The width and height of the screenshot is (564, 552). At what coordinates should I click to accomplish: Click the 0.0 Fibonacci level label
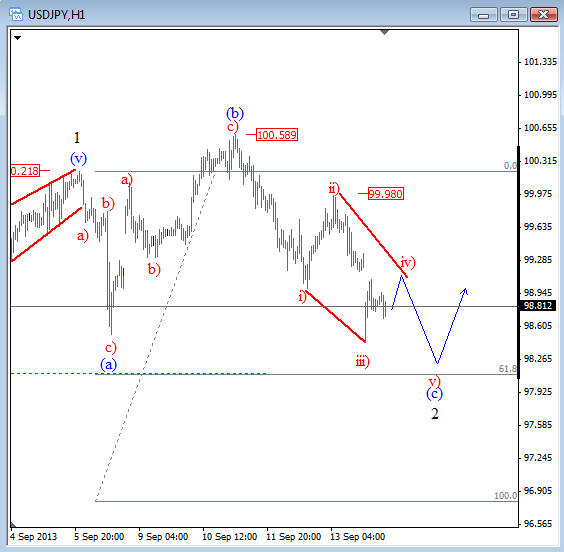coord(510,165)
